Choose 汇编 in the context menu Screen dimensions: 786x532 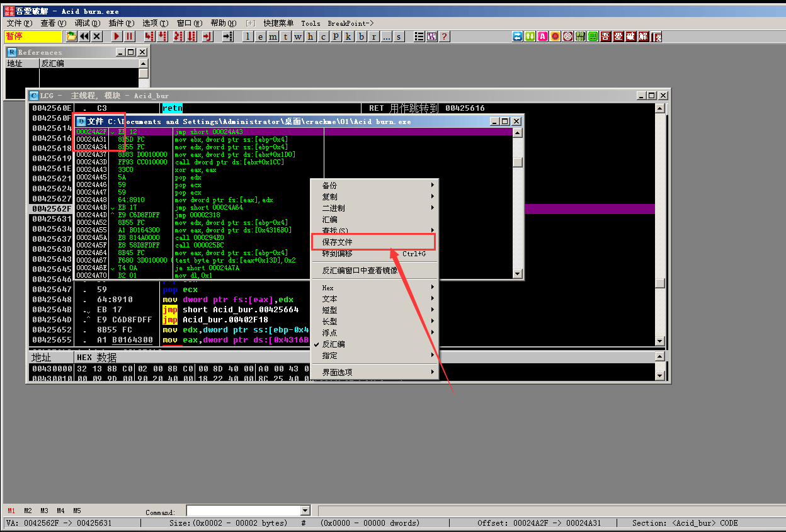tap(374, 219)
